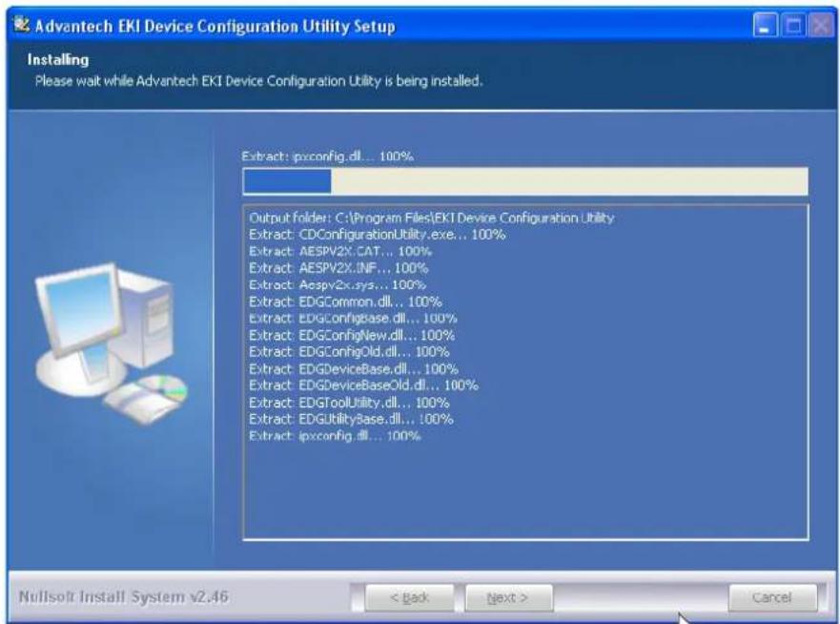
Task: Cancel the installation
Action: click(x=772, y=597)
